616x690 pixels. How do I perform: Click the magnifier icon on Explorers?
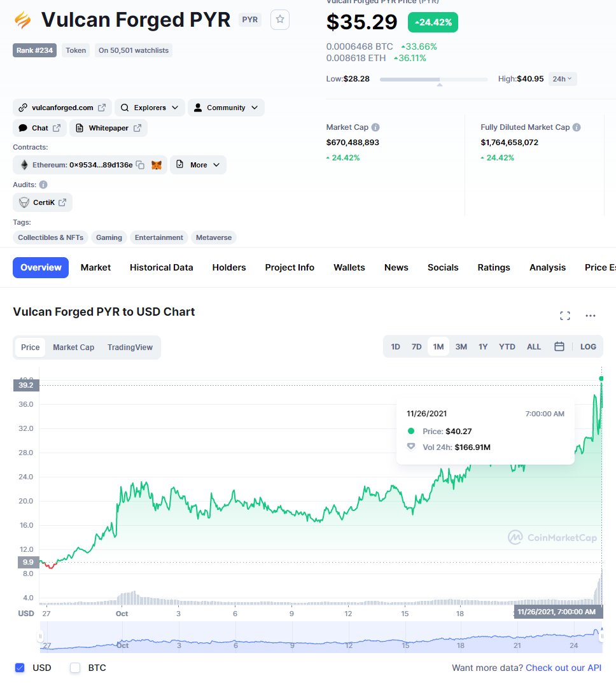pos(125,108)
